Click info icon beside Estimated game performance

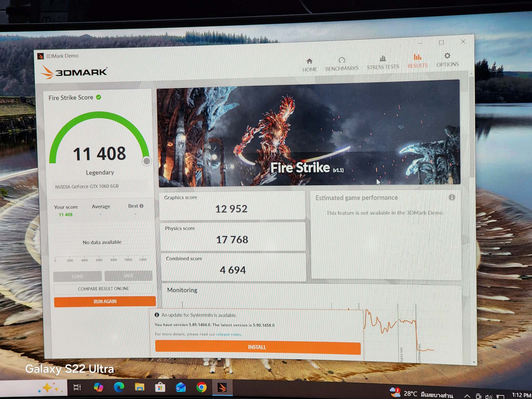pyautogui.click(x=452, y=197)
